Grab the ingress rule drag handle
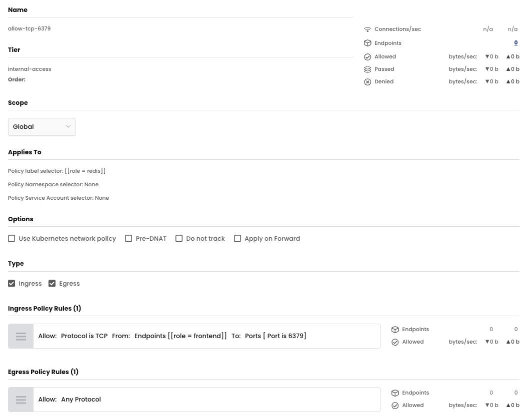Screen dimensions: 527x420 [21, 336]
